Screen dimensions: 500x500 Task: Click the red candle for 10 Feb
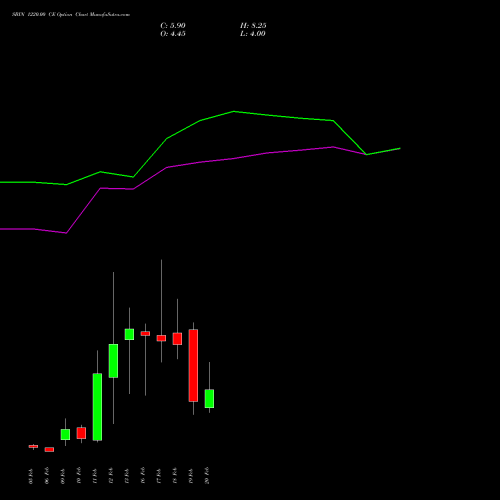81,433
